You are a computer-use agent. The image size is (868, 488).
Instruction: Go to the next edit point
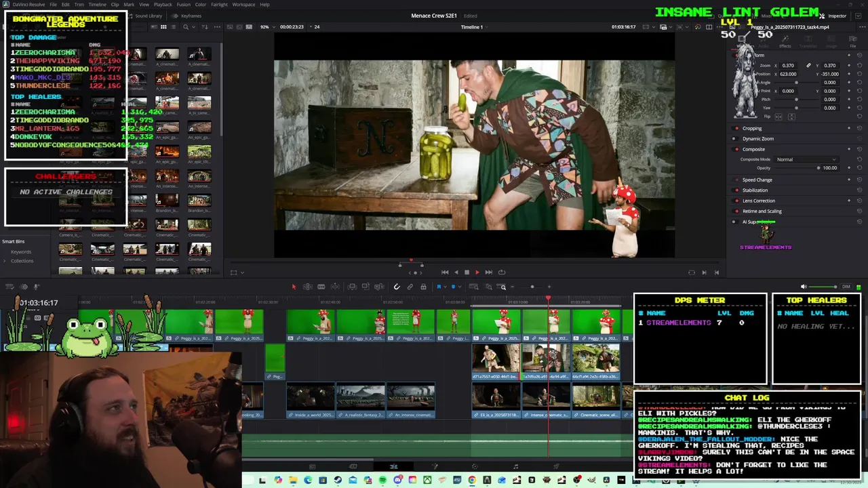click(x=704, y=272)
